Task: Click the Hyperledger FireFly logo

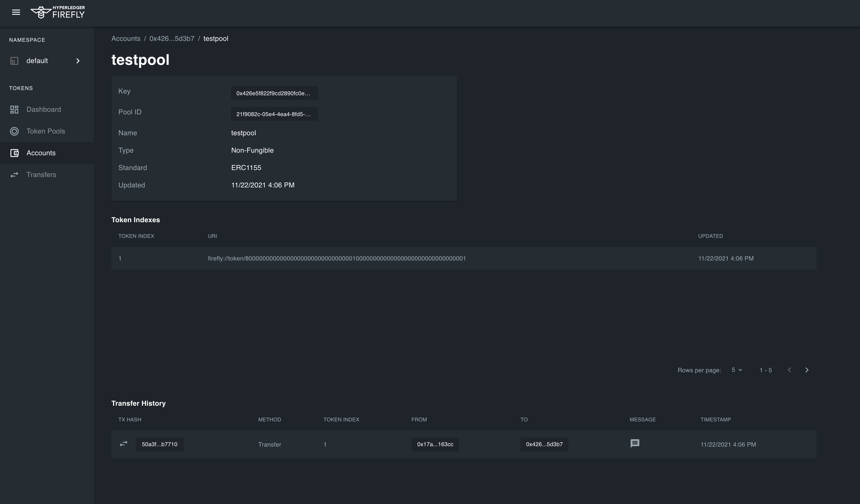Action: click(58, 12)
